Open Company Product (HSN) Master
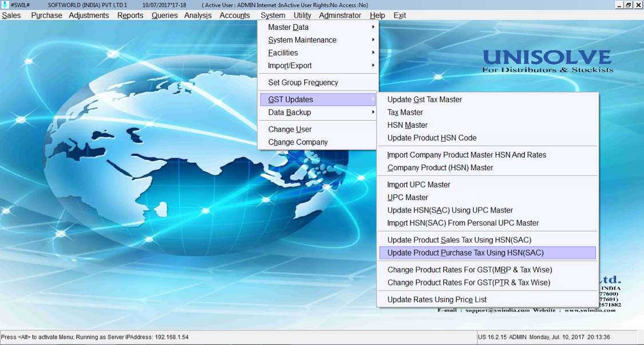This screenshot has height=345, width=644. (488, 167)
